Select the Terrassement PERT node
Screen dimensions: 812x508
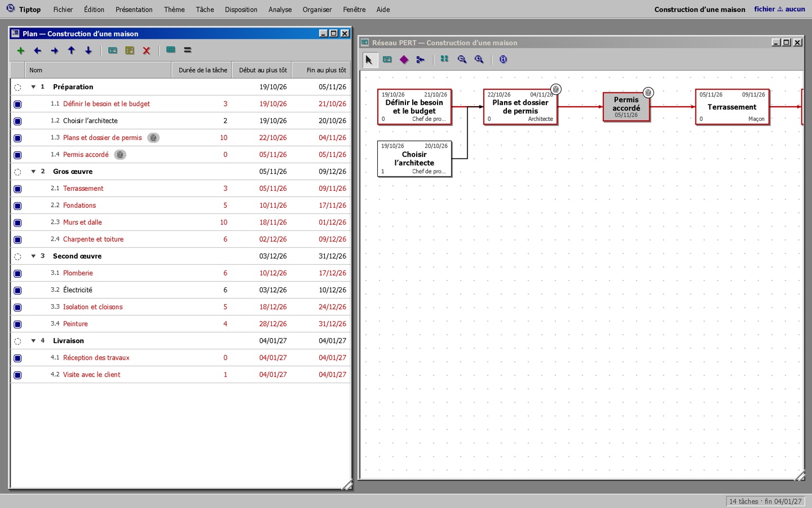(732, 107)
